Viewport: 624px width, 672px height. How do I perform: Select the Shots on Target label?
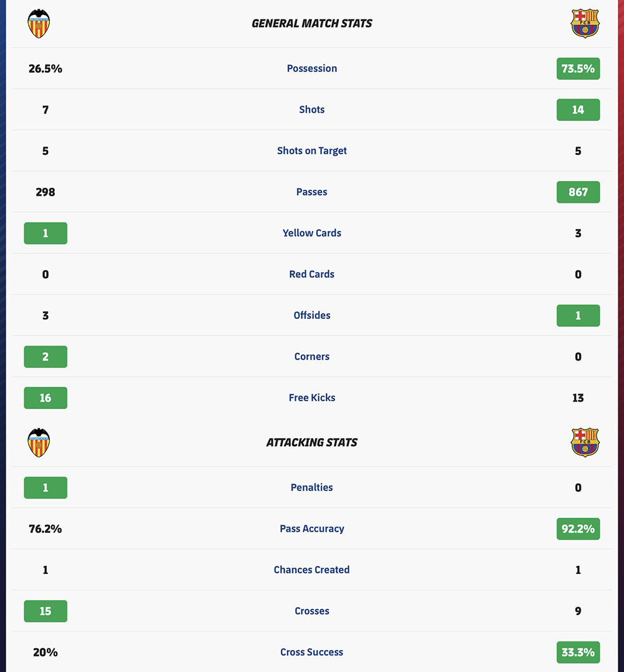[312, 151]
